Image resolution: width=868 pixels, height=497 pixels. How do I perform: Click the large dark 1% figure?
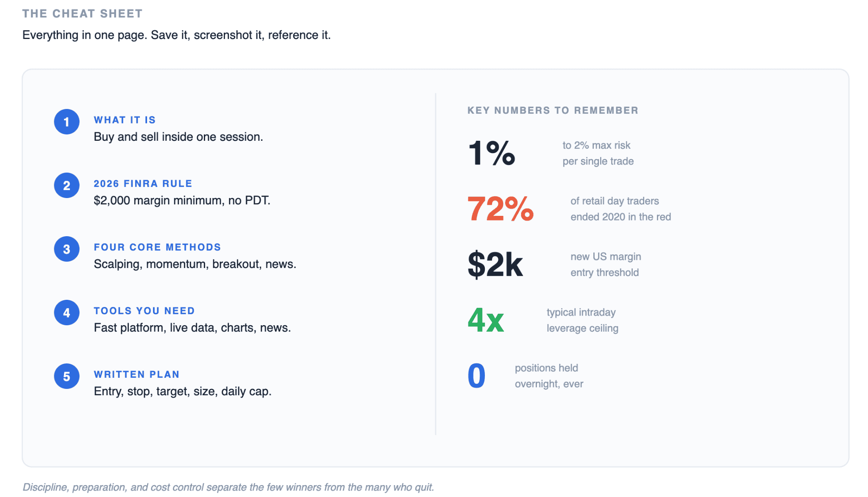pyautogui.click(x=491, y=153)
